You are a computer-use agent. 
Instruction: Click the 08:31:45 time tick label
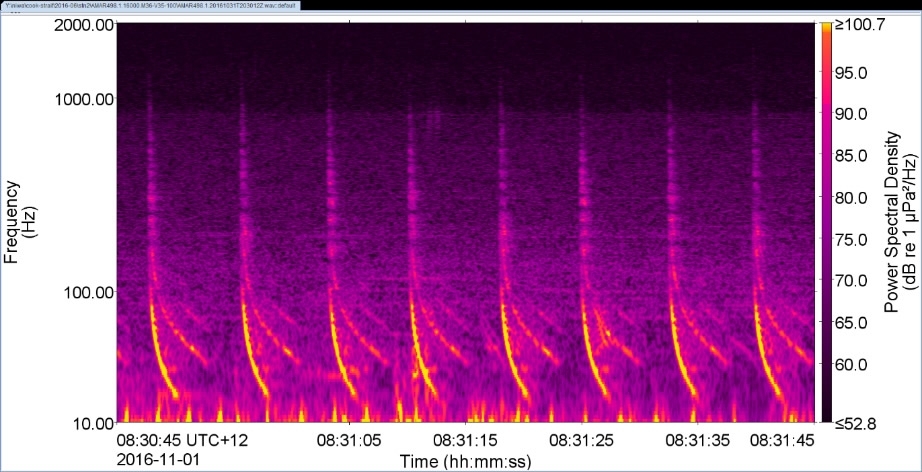(x=780, y=439)
